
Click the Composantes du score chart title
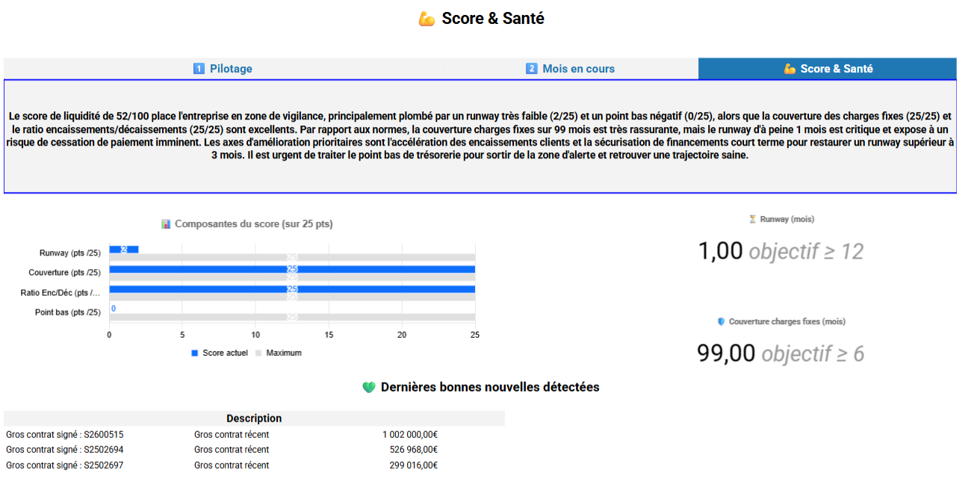252,224
